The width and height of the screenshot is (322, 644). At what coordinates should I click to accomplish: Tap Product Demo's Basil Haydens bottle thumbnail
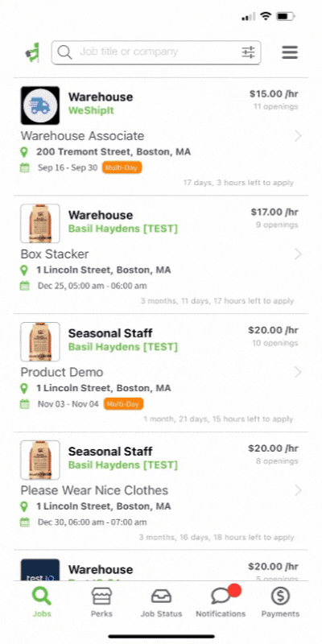click(x=39, y=341)
